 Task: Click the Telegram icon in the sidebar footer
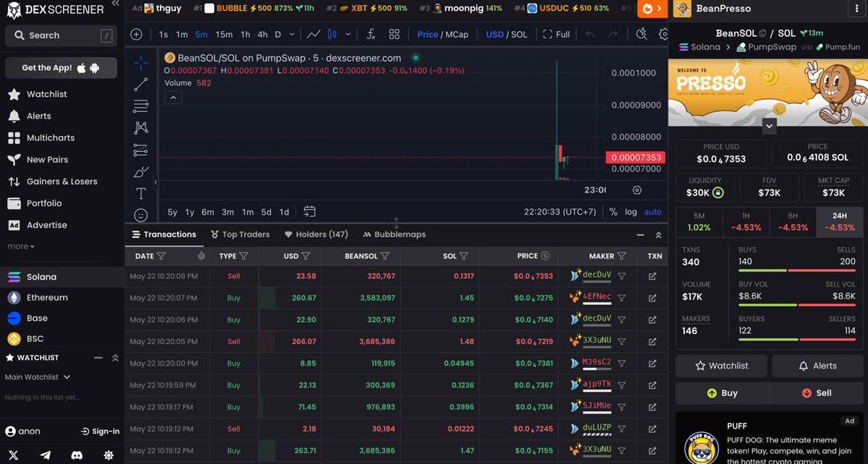point(46,455)
